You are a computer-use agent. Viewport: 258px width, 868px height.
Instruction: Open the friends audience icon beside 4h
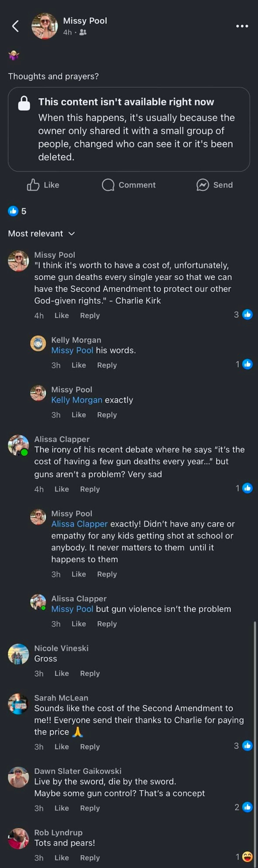click(83, 32)
